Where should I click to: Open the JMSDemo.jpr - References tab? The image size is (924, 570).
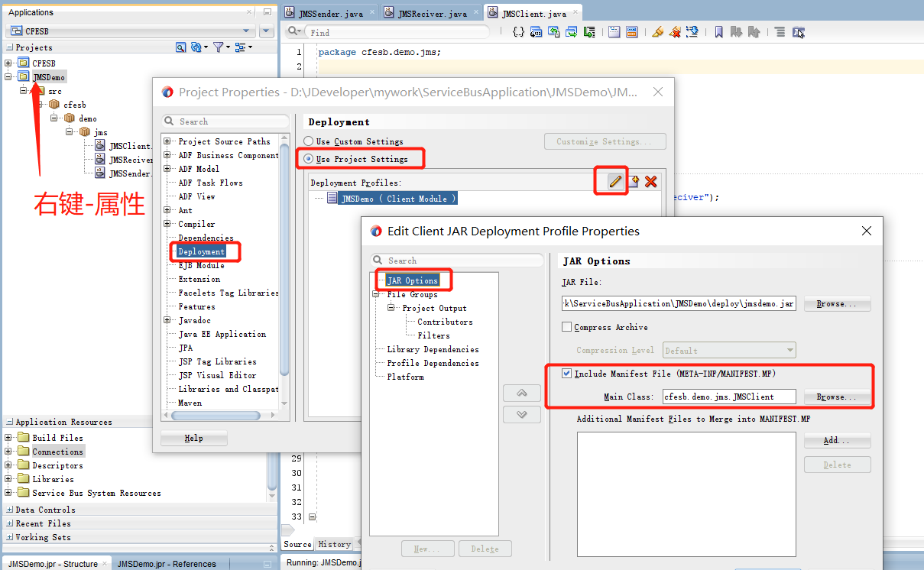click(167, 564)
